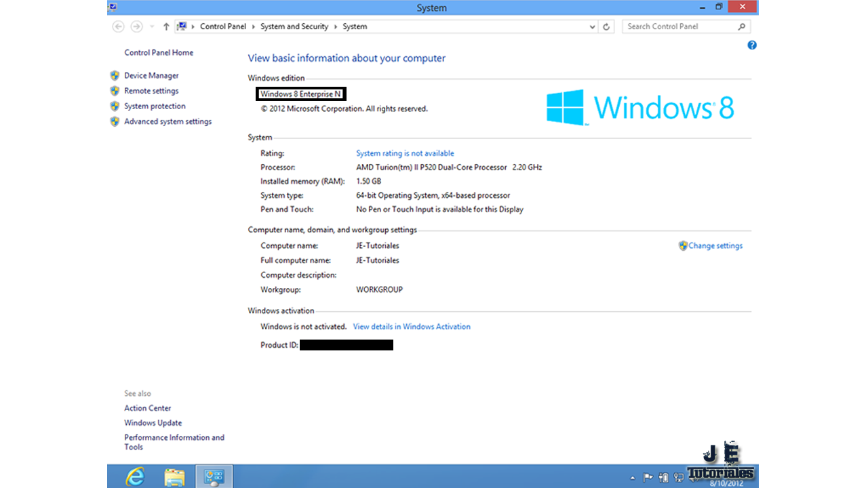Click the System window icon in title bar
Screen dimensions: 868x488
(x=113, y=7)
